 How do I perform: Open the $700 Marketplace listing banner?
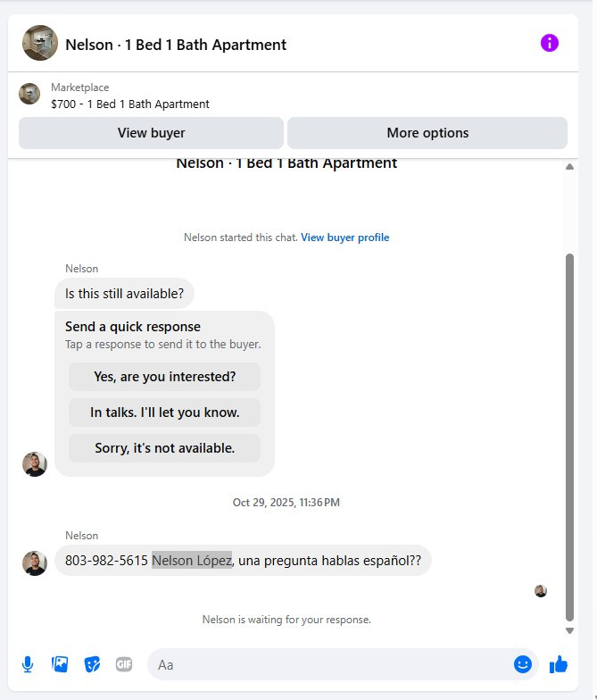(130, 96)
